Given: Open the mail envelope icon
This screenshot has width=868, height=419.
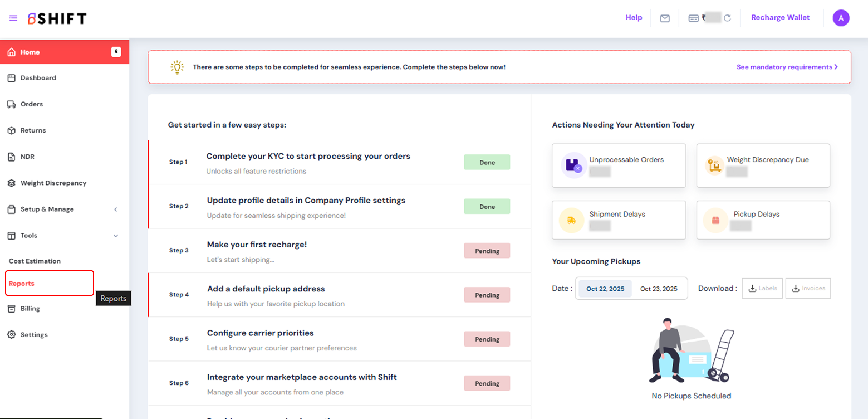Looking at the screenshot, I should tap(665, 18).
